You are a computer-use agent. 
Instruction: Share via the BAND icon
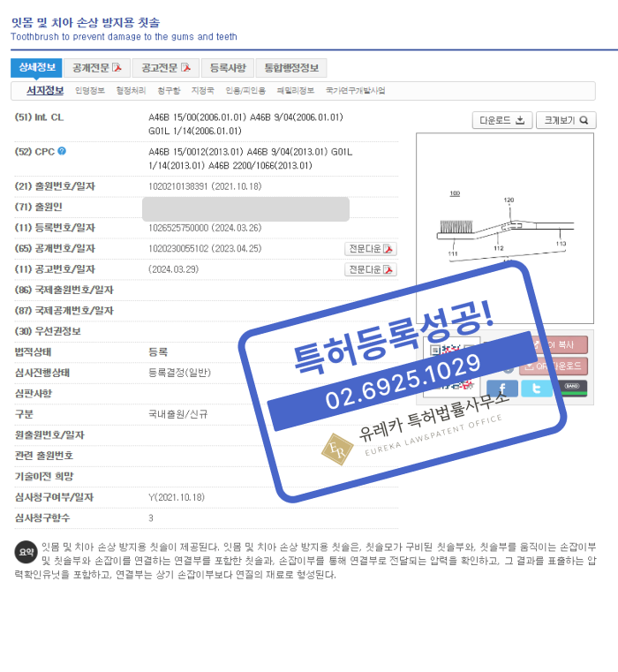tap(573, 388)
